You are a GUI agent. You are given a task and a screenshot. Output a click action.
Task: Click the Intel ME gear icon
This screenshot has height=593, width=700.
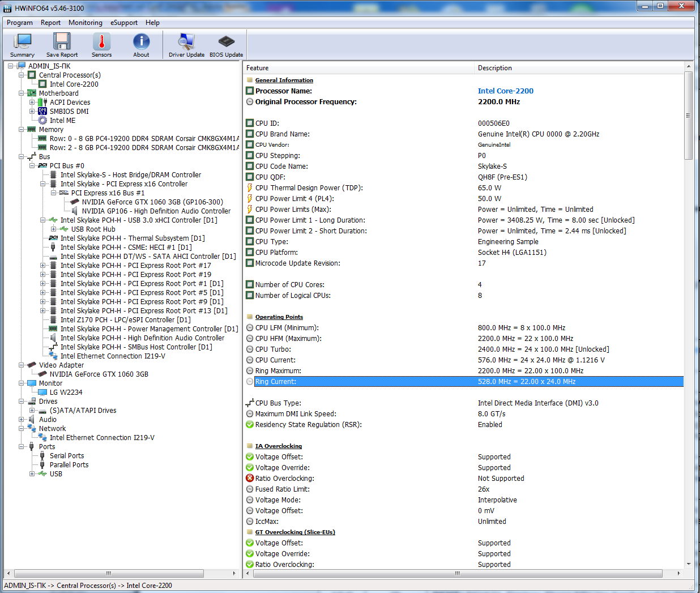(x=42, y=121)
